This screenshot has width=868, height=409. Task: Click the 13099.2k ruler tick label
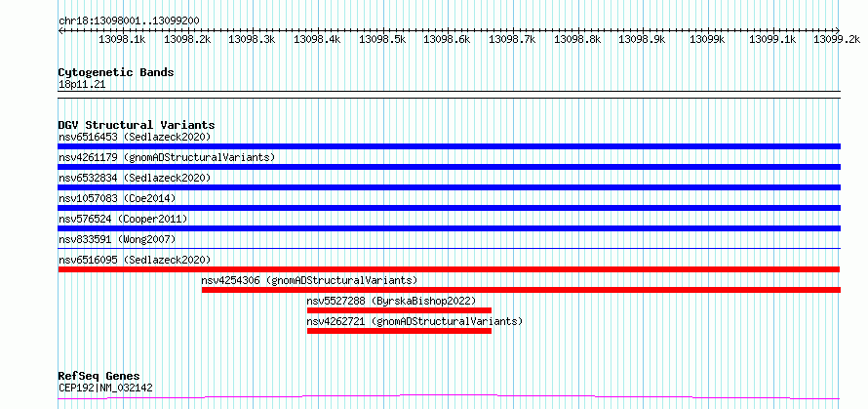[x=837, y=39]
